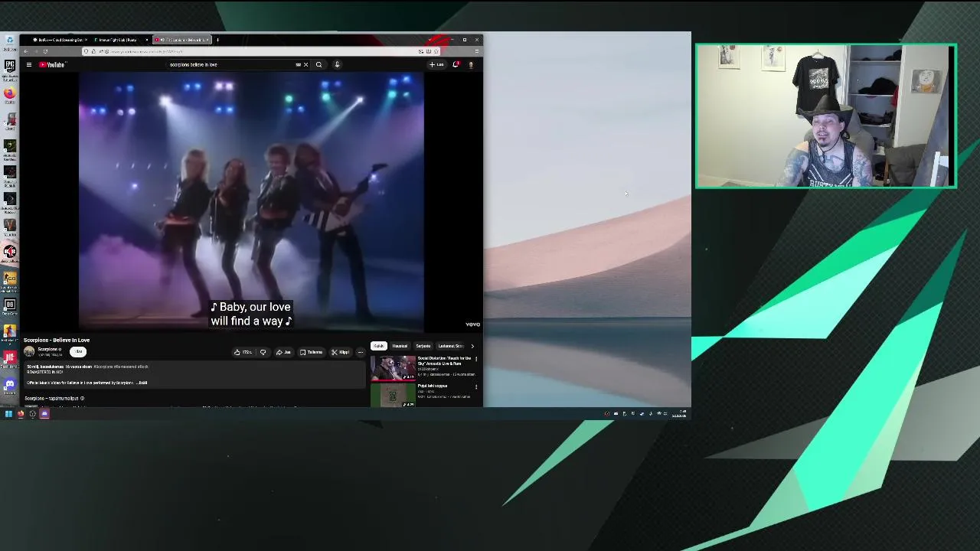Open the Discord desktop shortcut
This screenshot has width=980, height=551.
(9, 386)
